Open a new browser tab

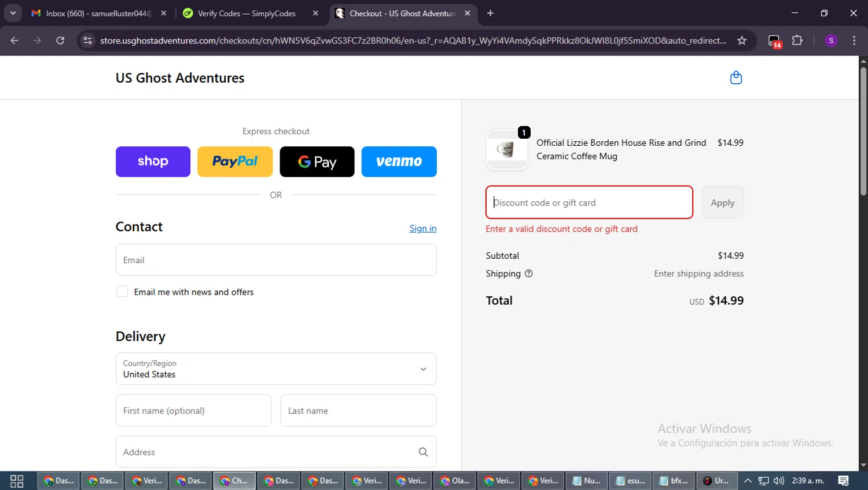(490, 13)
